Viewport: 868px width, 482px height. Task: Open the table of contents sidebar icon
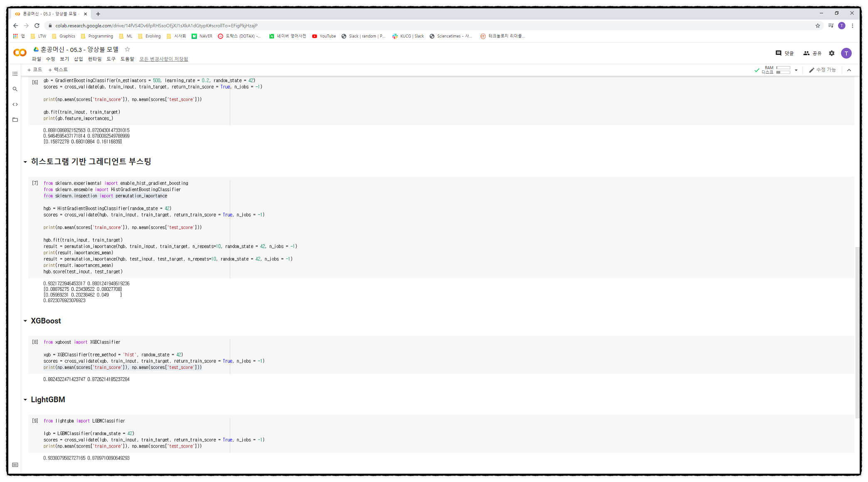[x=15, y=74]
